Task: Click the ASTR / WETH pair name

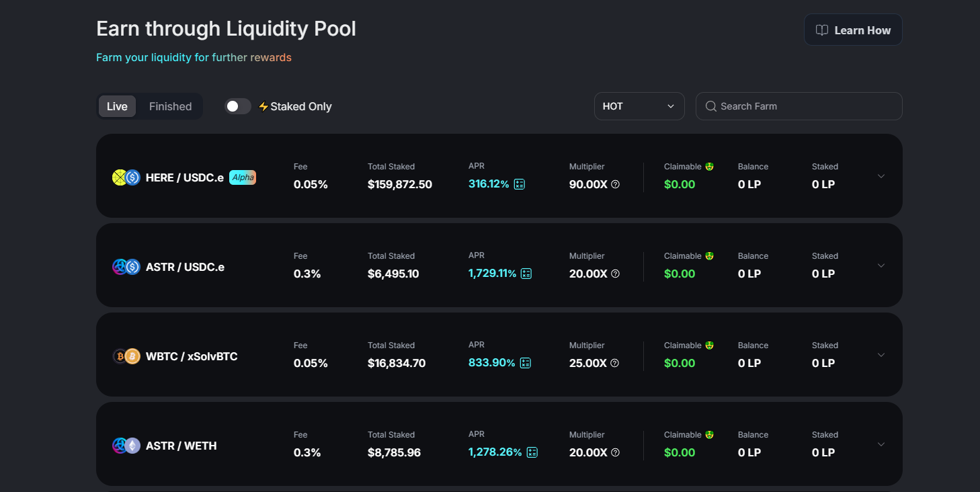Action: click(181, 446)
